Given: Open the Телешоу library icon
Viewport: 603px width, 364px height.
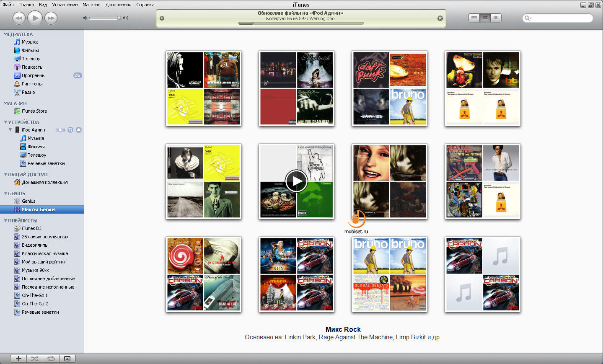Looking at the screenshot, I should coord(17,59).
